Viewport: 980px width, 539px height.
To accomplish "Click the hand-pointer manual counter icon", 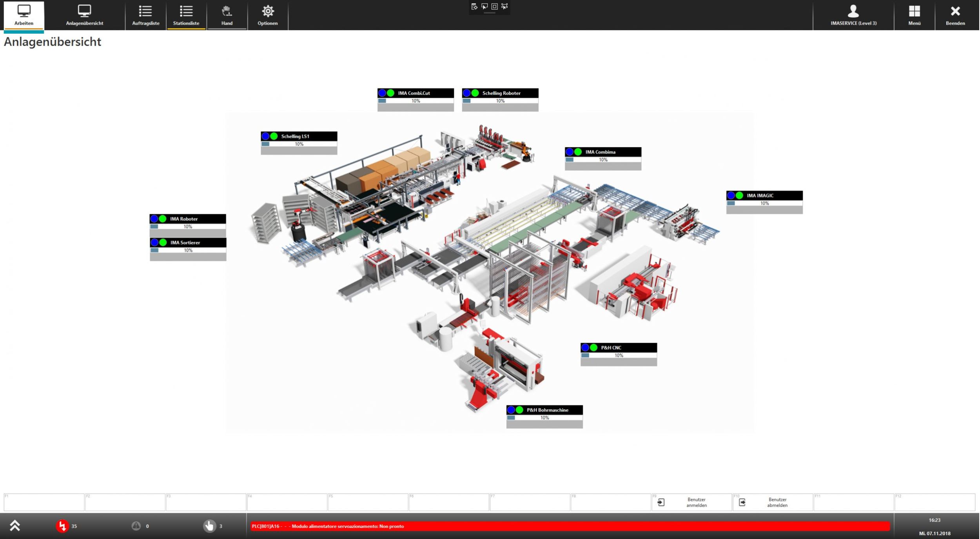I will coord(209,526).
